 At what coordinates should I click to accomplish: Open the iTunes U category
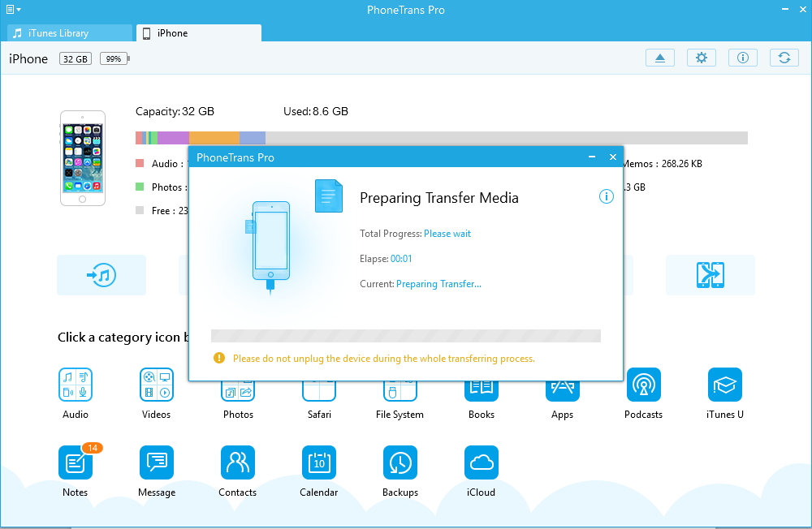point(725,385)
